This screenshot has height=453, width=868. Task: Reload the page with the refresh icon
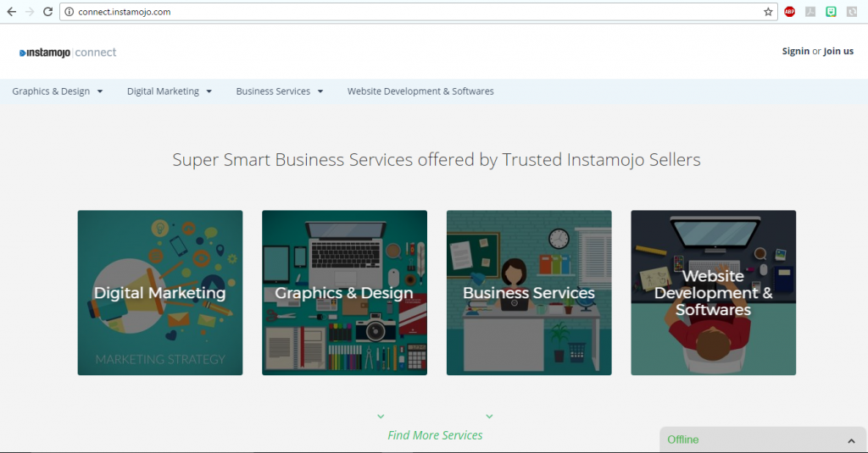pyautogui.click(x=48, y=12)
